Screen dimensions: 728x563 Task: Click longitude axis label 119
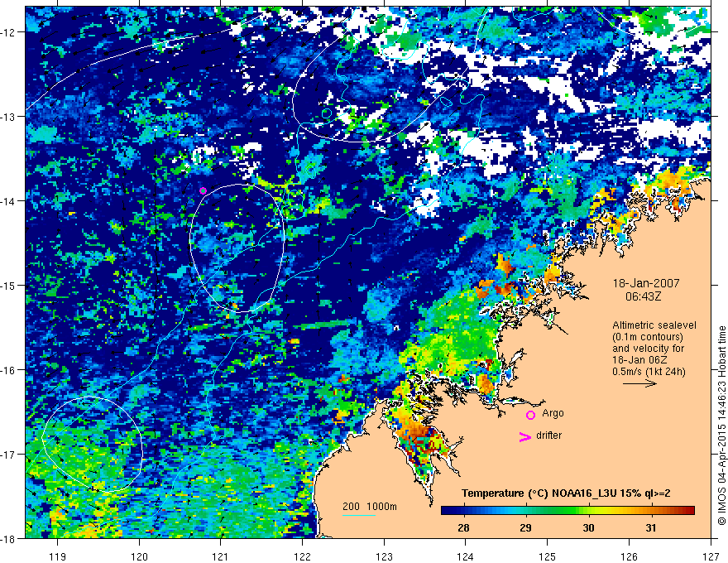point(58,556)
